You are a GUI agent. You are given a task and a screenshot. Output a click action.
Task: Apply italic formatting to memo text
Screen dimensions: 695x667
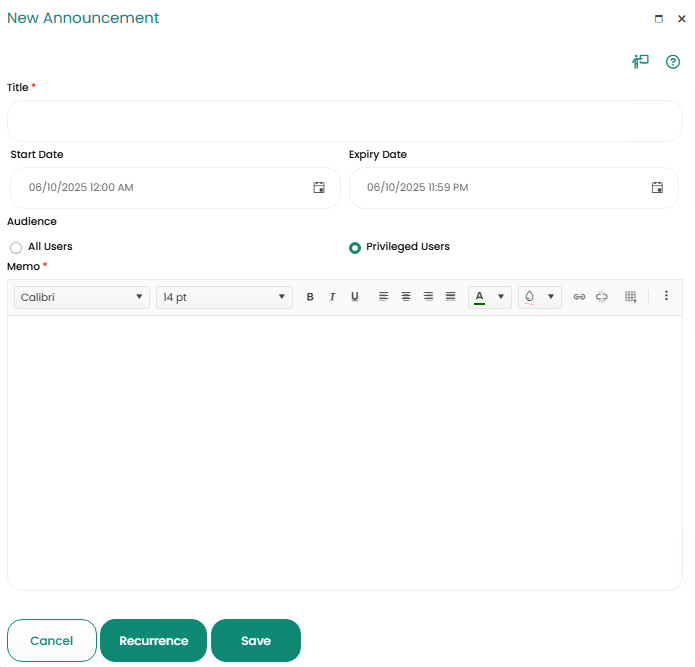point(332,297)
